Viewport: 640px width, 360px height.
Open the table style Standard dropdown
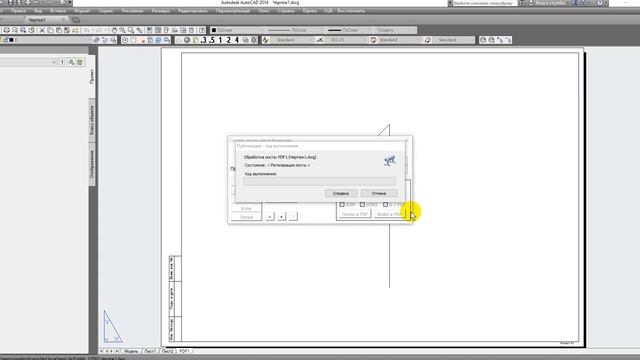coord(400,40)
